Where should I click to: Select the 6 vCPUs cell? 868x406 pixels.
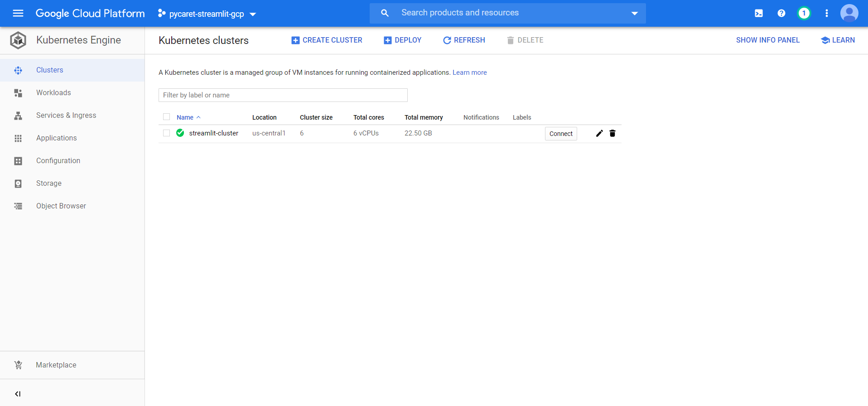(366, 133)
